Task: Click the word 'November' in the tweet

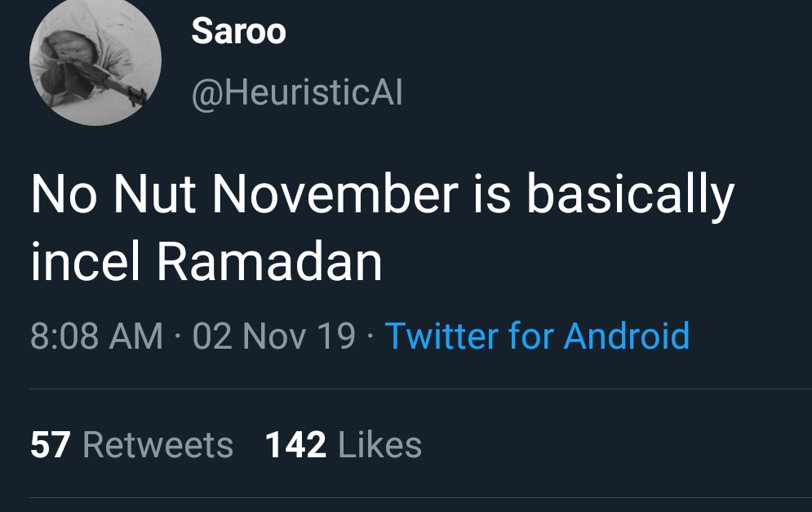Action: (x=335, y=194)
